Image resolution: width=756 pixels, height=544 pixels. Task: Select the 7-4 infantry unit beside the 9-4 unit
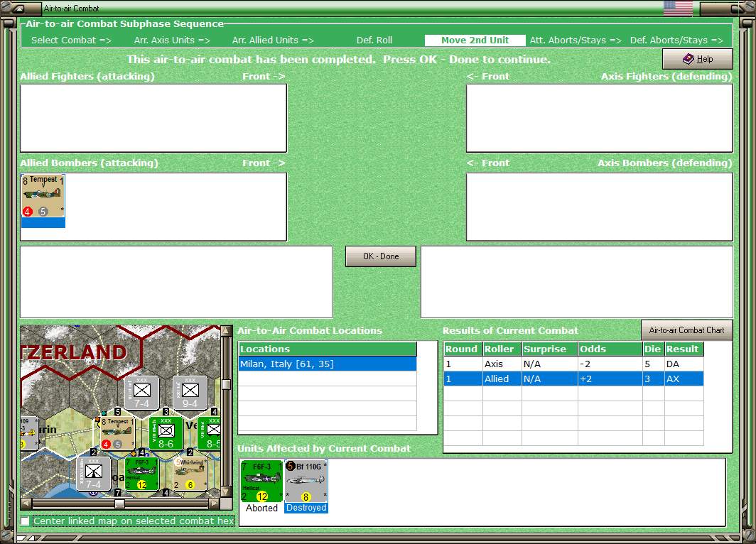point(142,393)
